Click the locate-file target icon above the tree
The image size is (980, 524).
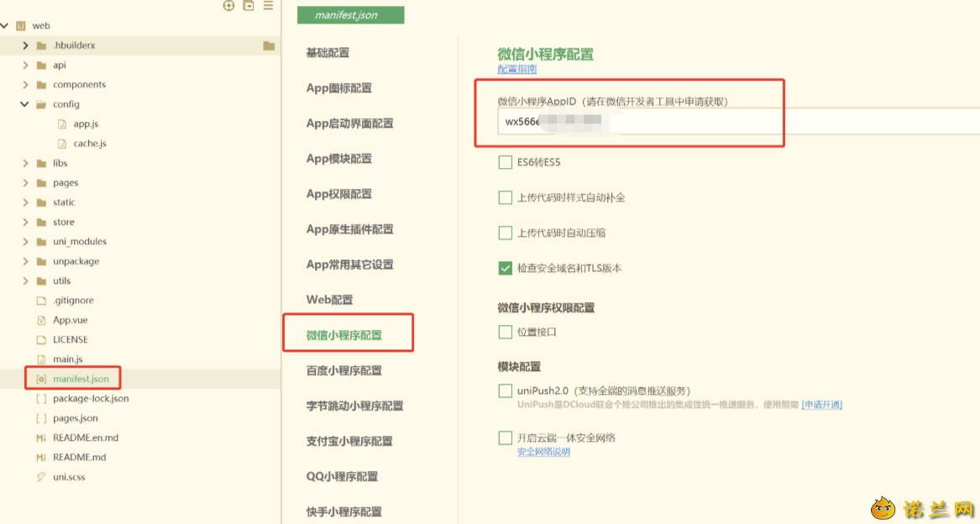(228, 6)
